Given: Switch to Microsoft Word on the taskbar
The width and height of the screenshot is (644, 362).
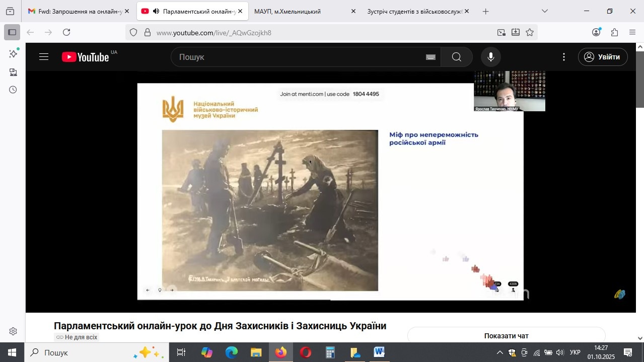Looking at the screenshot, I should pos(380,352).
